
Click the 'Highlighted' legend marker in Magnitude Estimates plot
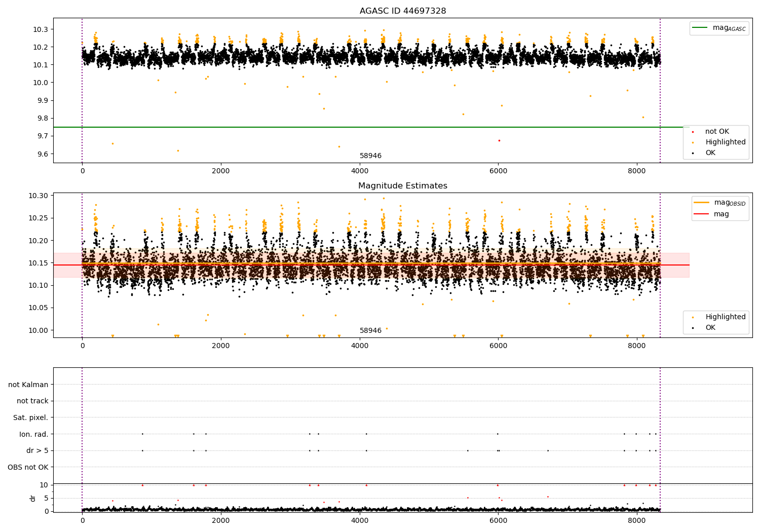pyautogui.click(x=693, y=317)
